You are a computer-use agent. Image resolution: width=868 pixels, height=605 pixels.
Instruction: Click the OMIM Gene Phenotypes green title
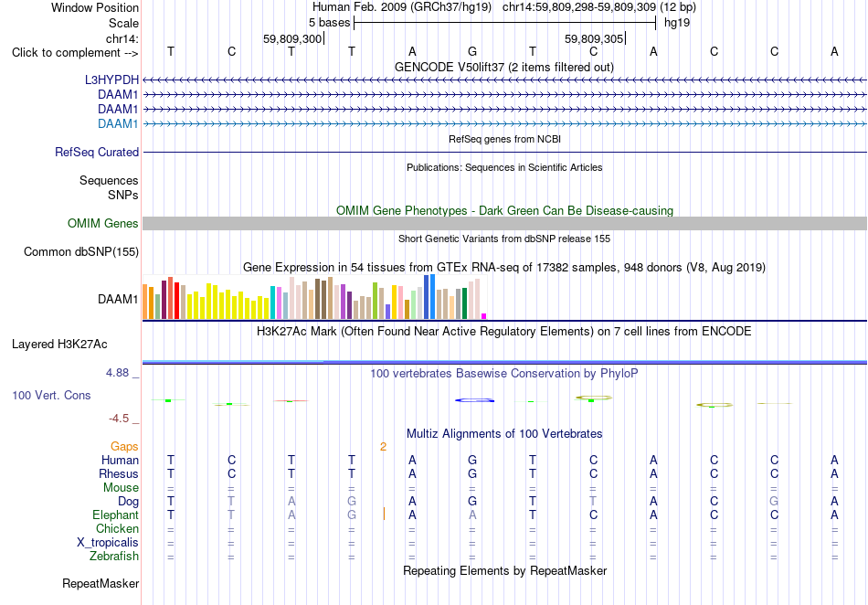tap(504, 211)
